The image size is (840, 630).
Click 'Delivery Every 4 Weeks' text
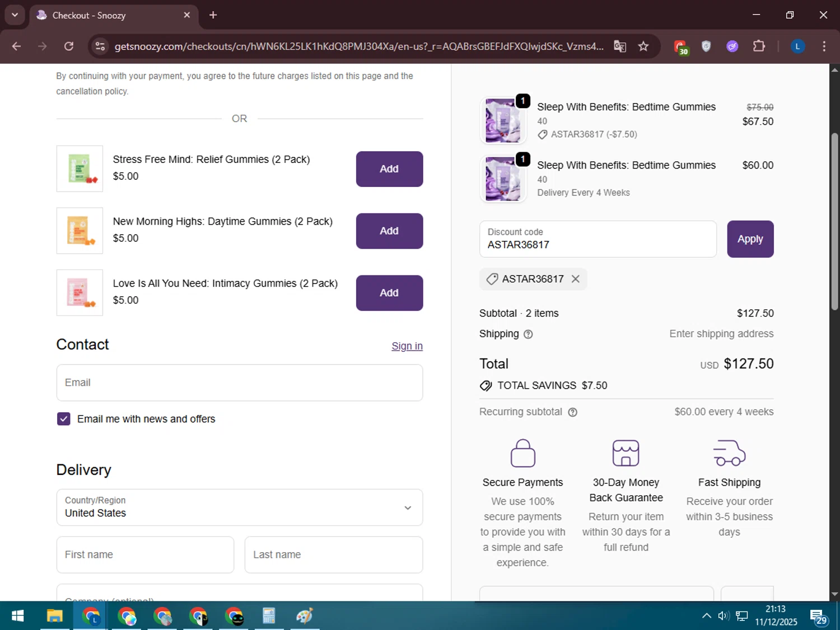pyautogui.click(x=584, y=193)
